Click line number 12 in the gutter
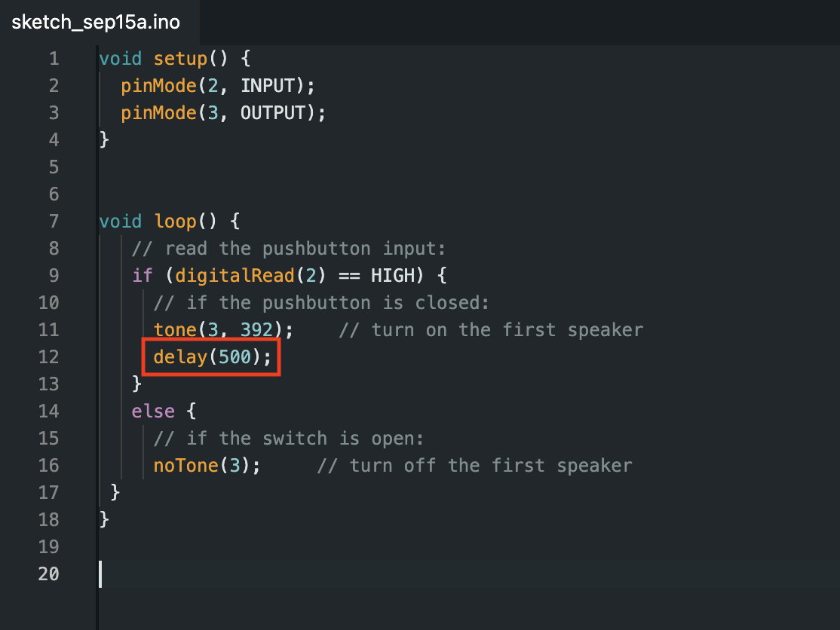 48,357
